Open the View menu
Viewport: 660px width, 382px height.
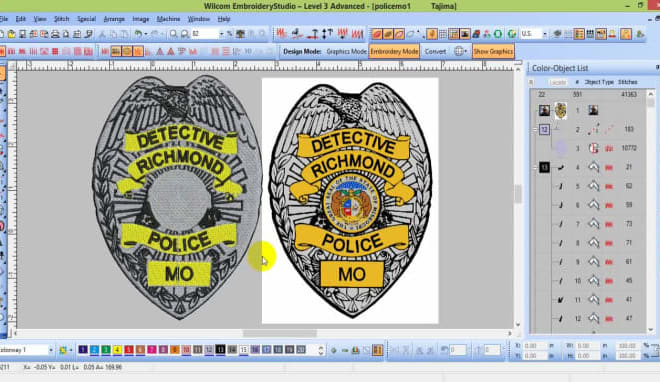pos(40,19)
